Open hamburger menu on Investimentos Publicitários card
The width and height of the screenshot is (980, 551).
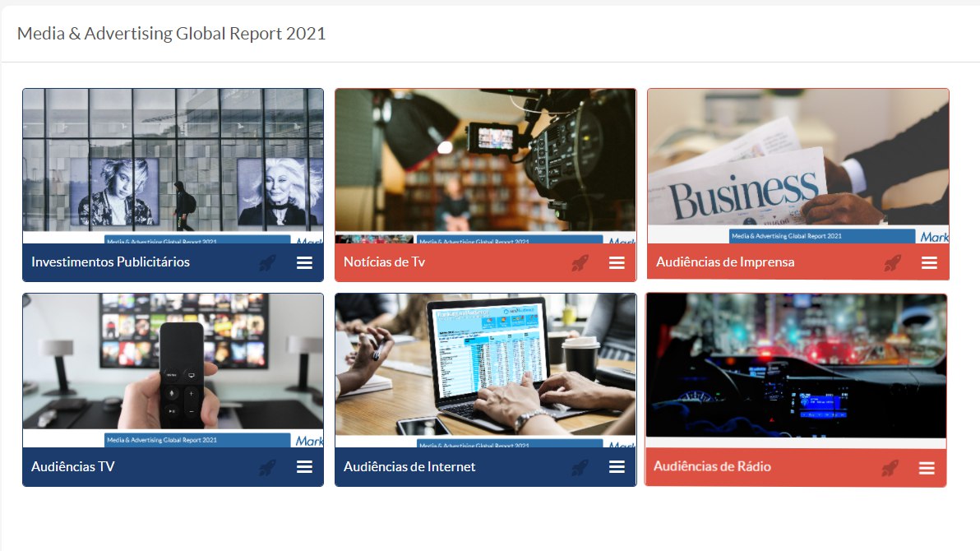(x=304, y=263)
